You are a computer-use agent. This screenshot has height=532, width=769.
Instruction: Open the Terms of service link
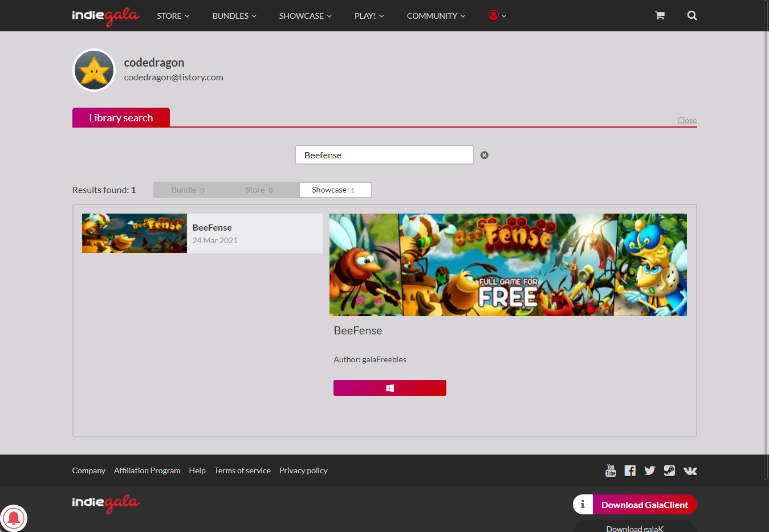click(242, 470)
